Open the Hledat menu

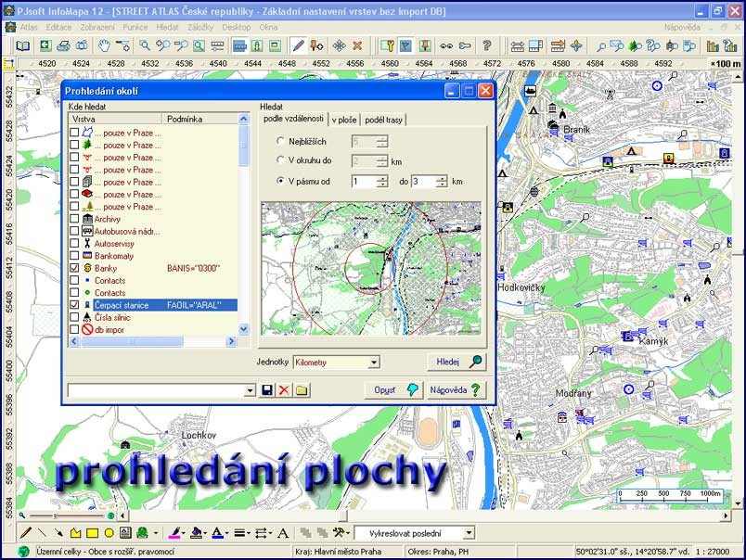(167, 27)
